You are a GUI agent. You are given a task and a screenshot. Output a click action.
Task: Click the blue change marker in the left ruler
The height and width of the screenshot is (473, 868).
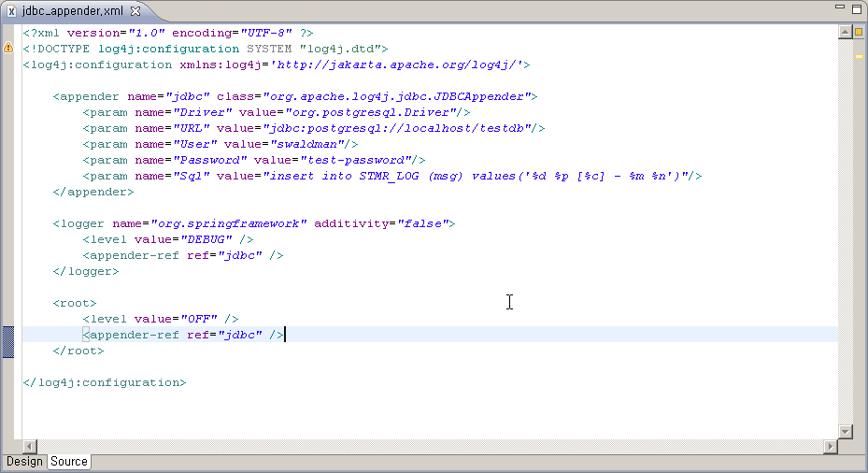8,342
